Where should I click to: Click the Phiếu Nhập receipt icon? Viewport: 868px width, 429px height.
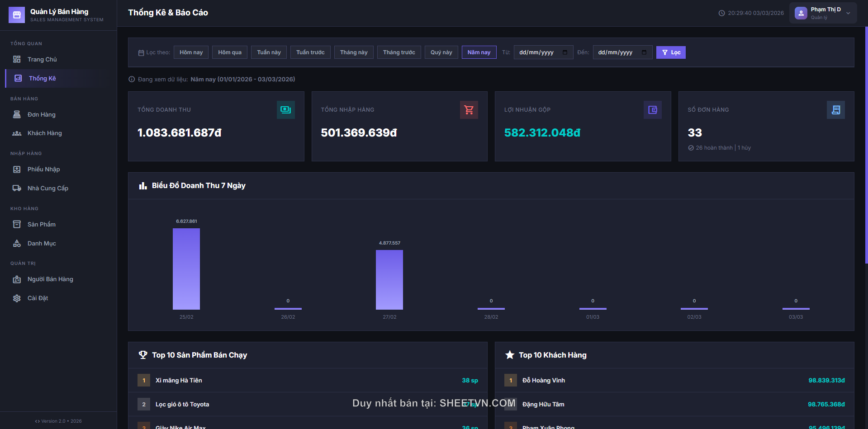(17, 169)
